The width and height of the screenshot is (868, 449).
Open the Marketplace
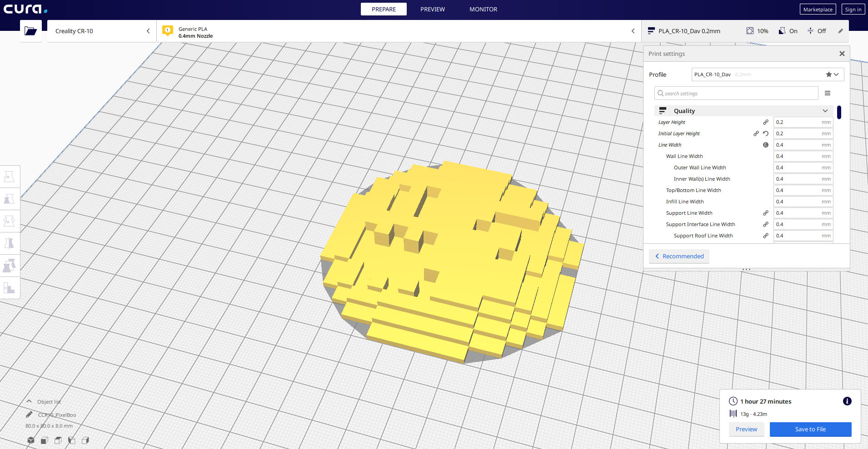click(818, 9)
